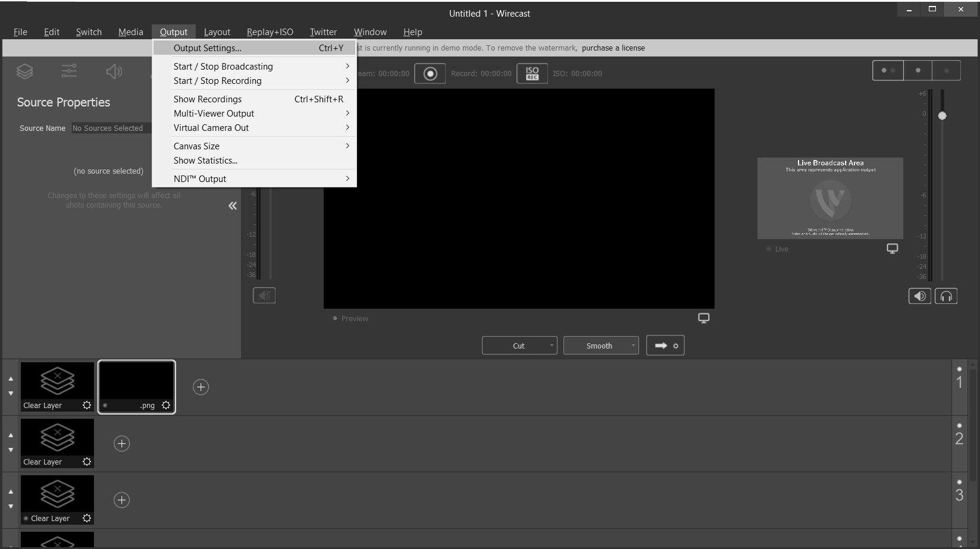The image size is (980, 549).
Task: Open the Layers panel icon
Action: (24, 71)
